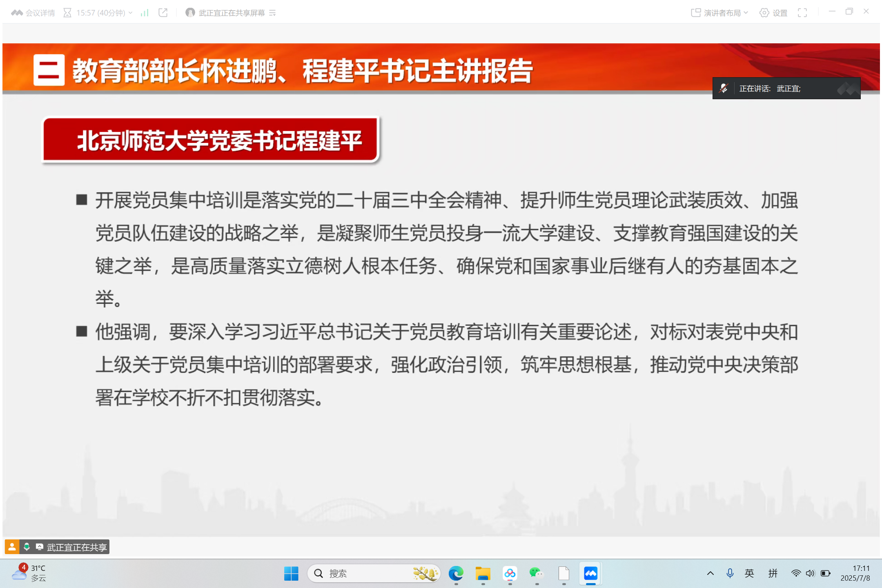
Task: Toggle the green microphone in bottom sharing bar
Action: pos(27,547)
